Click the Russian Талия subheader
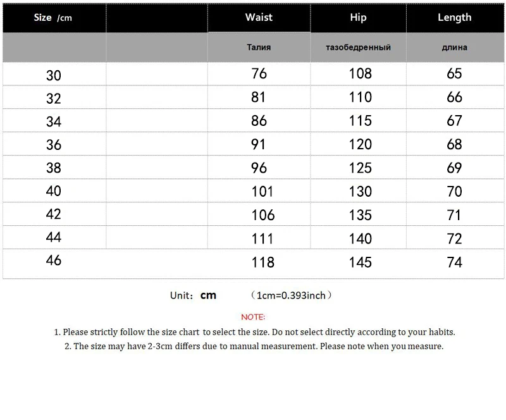This screenshot has height=420, width=506. coord(259,47)
